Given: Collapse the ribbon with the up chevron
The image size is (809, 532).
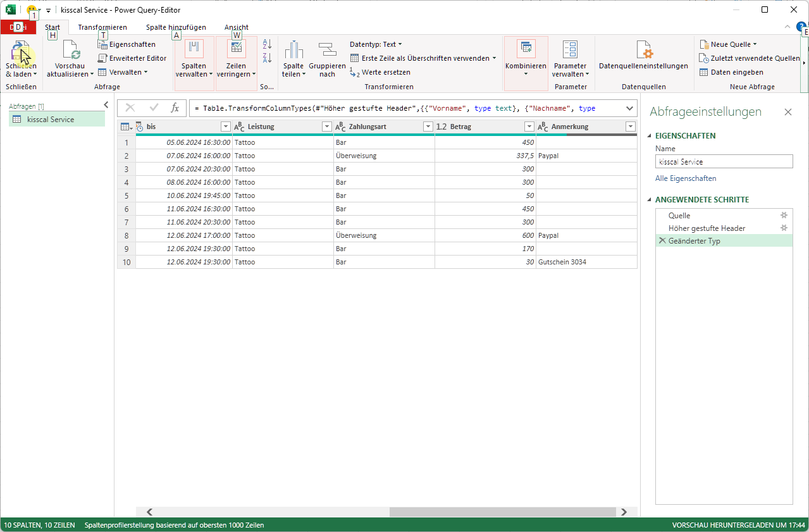Looking at the screenshot, I should click(787, 27).
